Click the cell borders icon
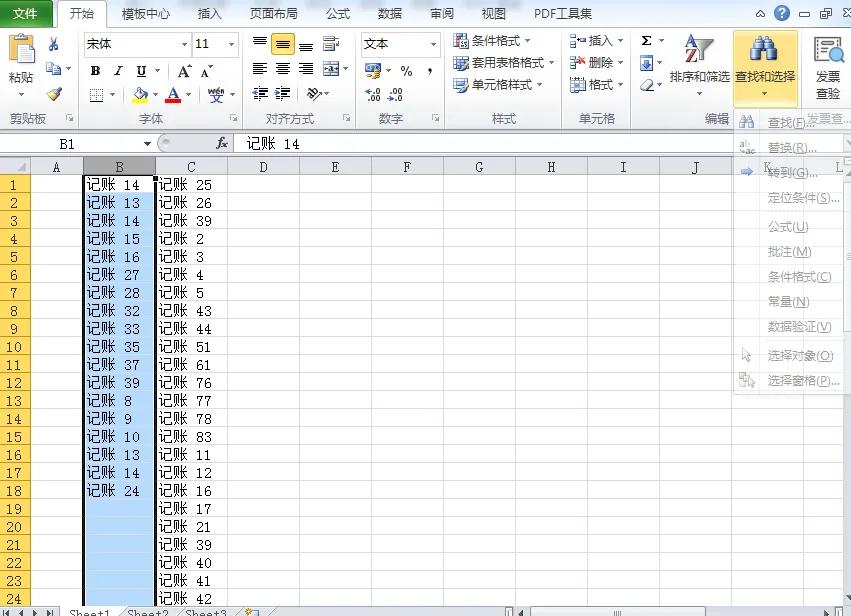 96,95
